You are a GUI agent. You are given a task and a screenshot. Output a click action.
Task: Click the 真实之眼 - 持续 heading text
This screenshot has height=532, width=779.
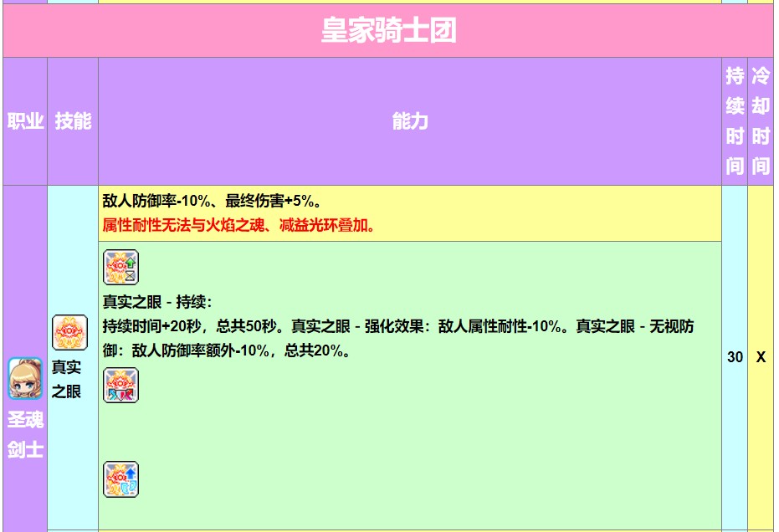click(157, 302)
